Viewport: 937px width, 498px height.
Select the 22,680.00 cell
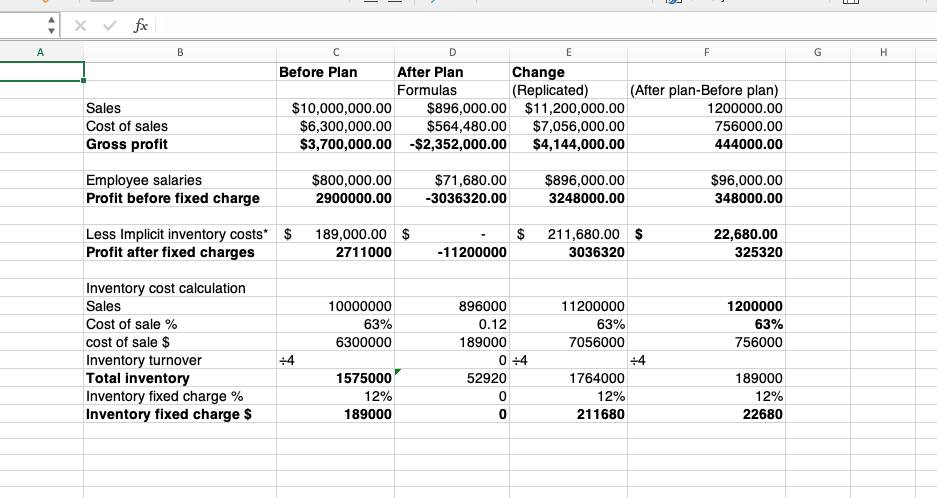tap(706, 234)
